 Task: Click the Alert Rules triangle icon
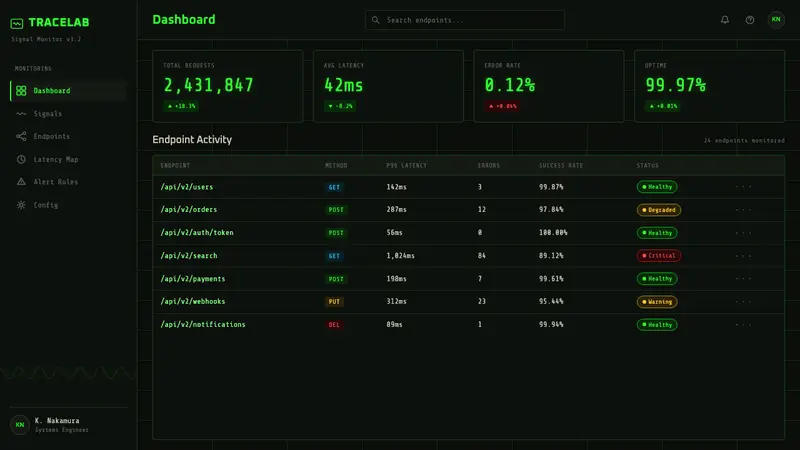(21, 182)
